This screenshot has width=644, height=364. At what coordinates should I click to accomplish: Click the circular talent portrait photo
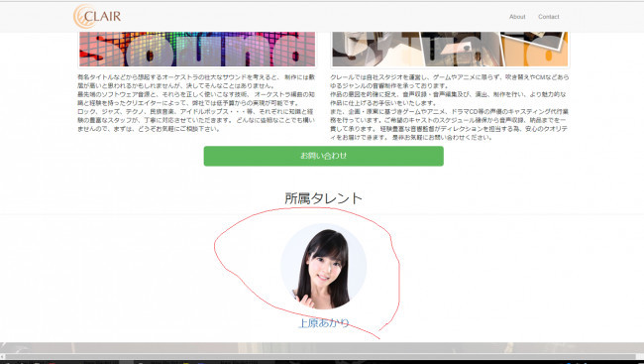[324, 267]
